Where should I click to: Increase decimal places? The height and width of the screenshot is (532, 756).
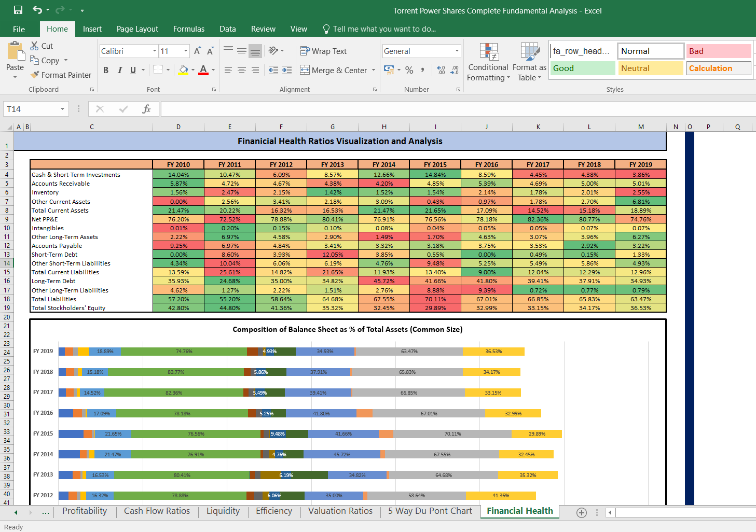tap(441, 69)
